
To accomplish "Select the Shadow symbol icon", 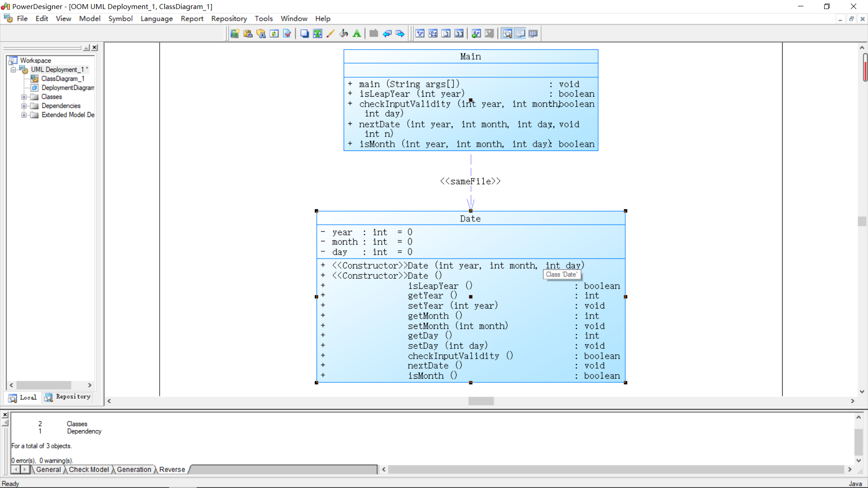I will 305,33.
